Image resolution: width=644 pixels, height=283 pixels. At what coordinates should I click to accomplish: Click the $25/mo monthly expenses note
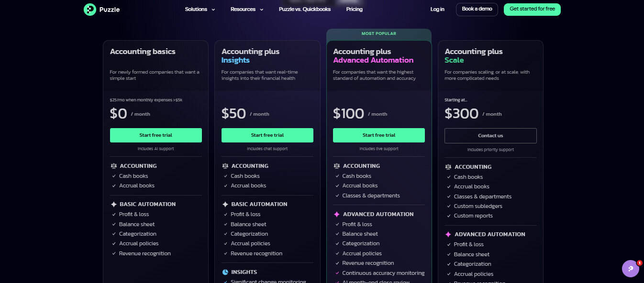click(x=147, y=100)
